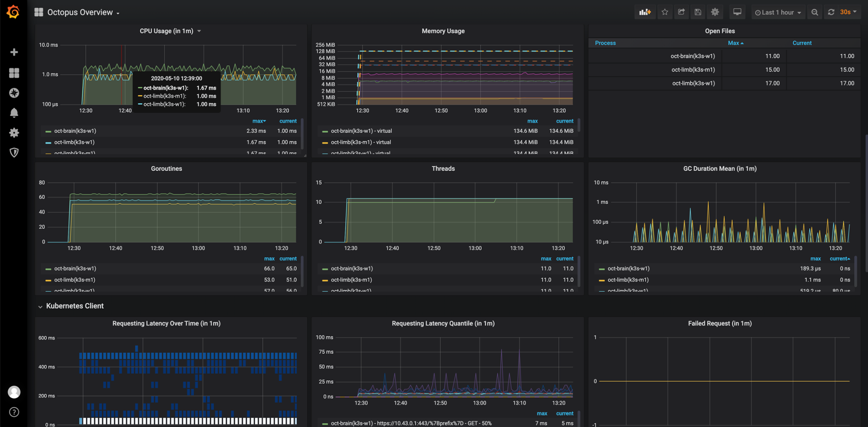Image resolution: width=868 pixels, height=427 pixels.
Task: Toggle oct-limb(k3s-m1) series in Threads legend
Action: (x=351, y=280)
